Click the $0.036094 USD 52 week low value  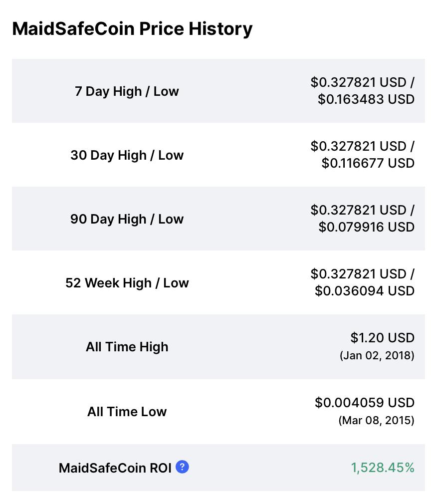coord(365,291)
